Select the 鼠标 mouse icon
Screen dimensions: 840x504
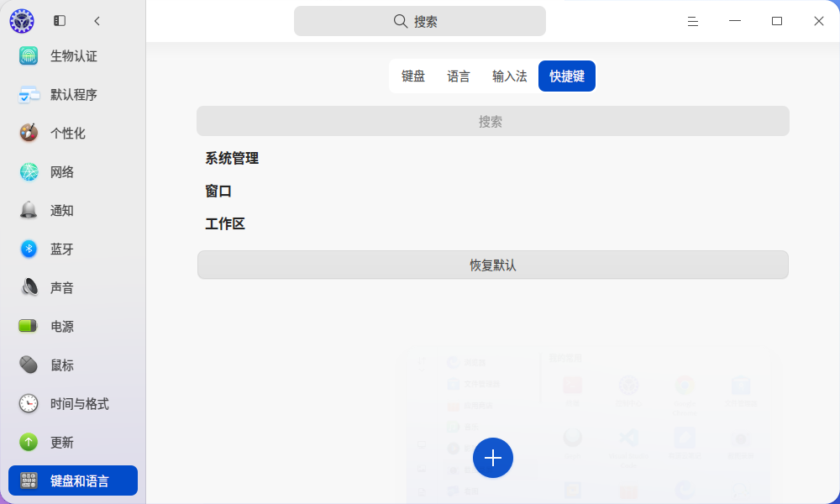pos(29,365)
